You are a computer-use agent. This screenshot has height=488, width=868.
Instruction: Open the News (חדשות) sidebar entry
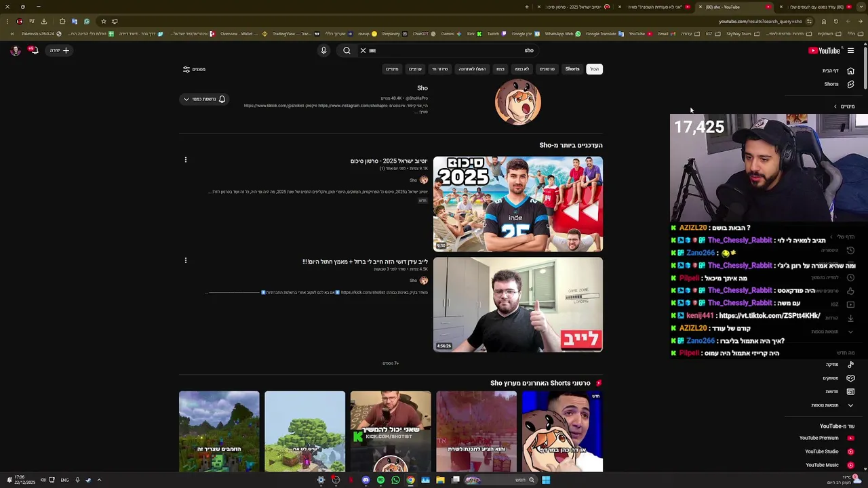[x=840, y=392]
